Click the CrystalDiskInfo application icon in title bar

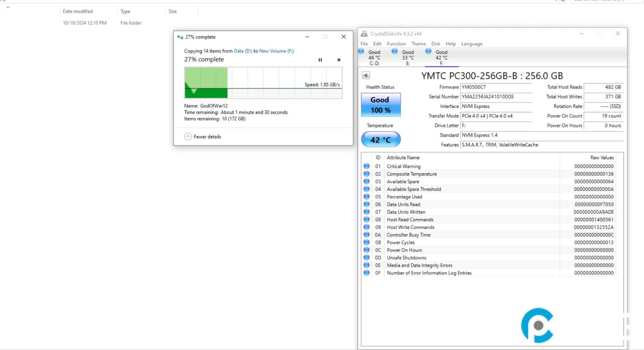(364, 33)
